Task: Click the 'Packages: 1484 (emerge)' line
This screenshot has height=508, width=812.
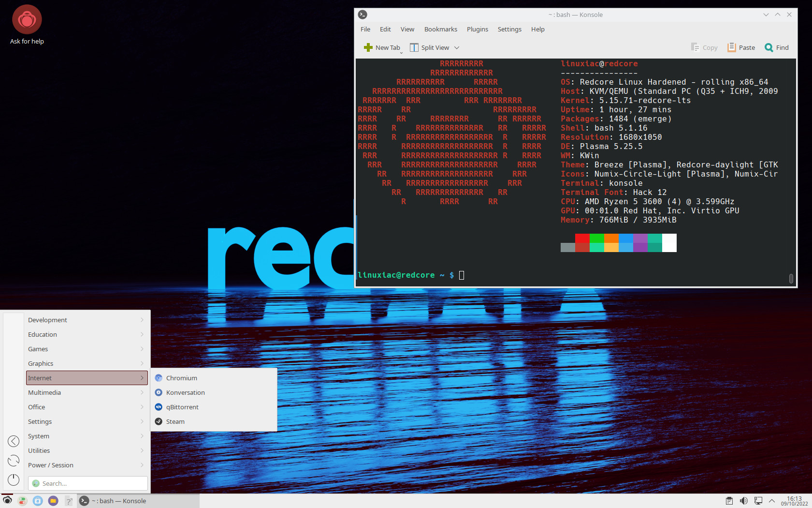Action: coord(616,119)
